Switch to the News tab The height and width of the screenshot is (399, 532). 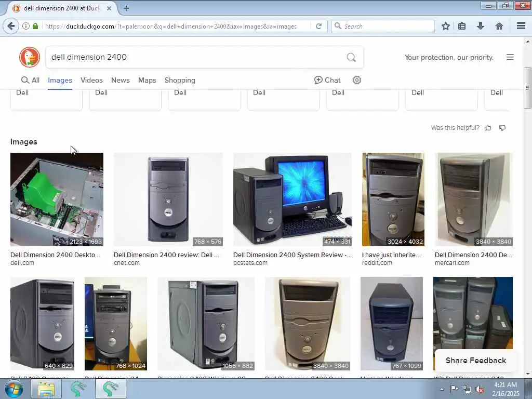[121, 80]
